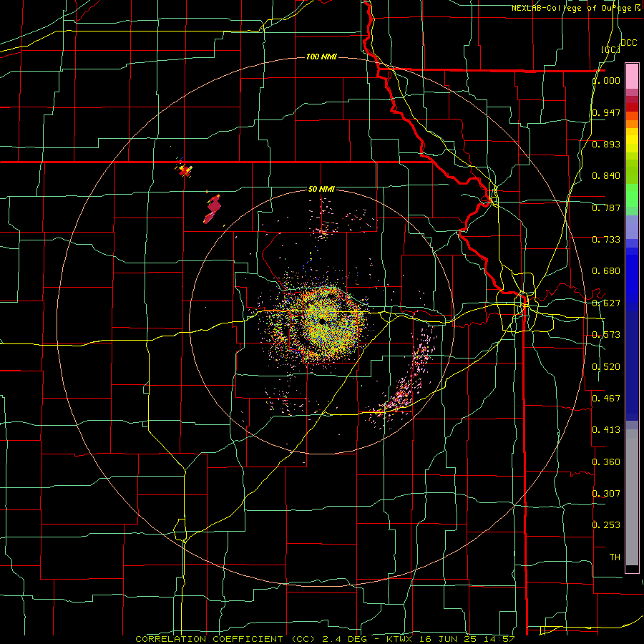Click the 0.307 color scale value

click(606, 493)
